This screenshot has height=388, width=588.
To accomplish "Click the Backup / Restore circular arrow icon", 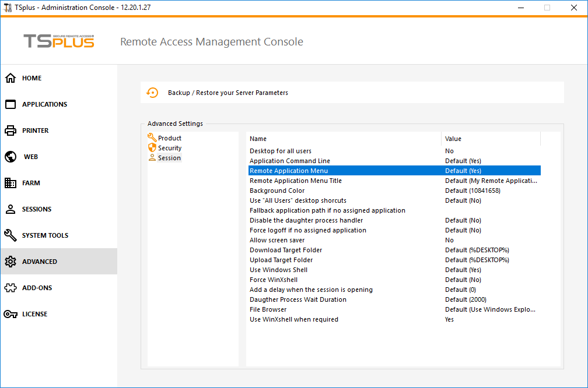I will [x=152, y=93].
